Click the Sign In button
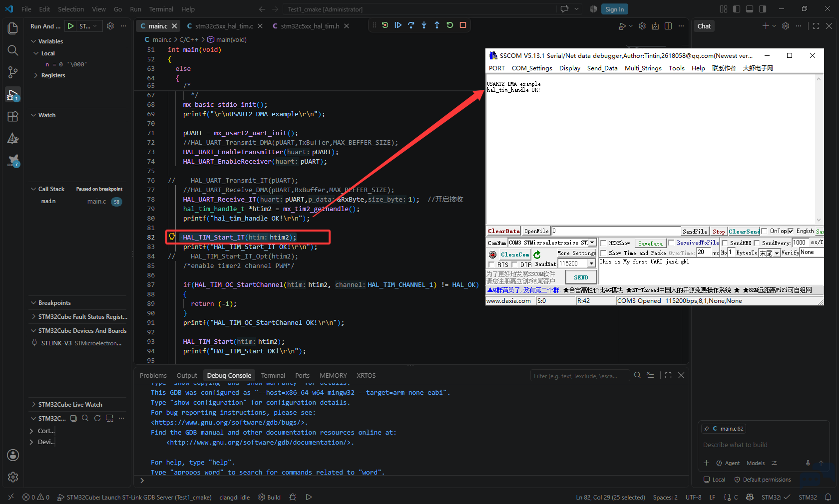 (614, 9)
